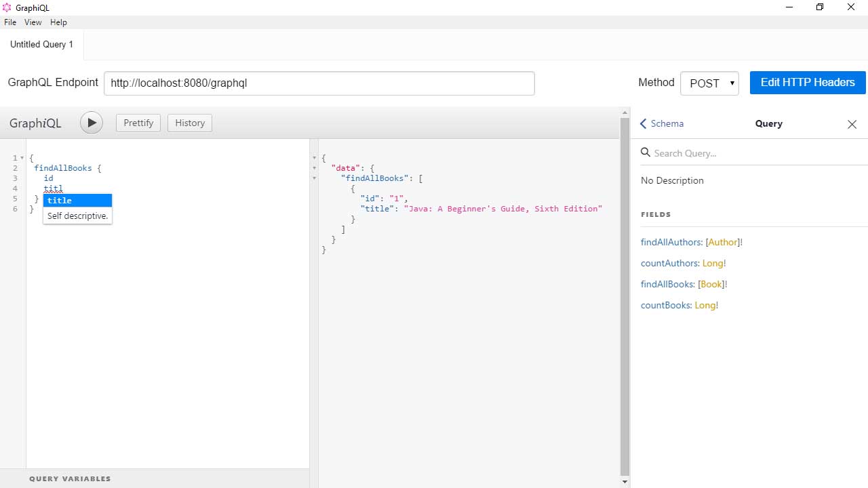Viewport: 868px width, 488px height.
Task: Close the Query documentation panel
Action: [x=852, y=124]
